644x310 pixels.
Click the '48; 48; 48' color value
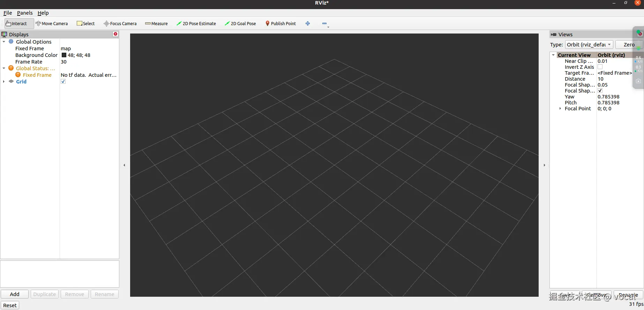tap(79, 55)
